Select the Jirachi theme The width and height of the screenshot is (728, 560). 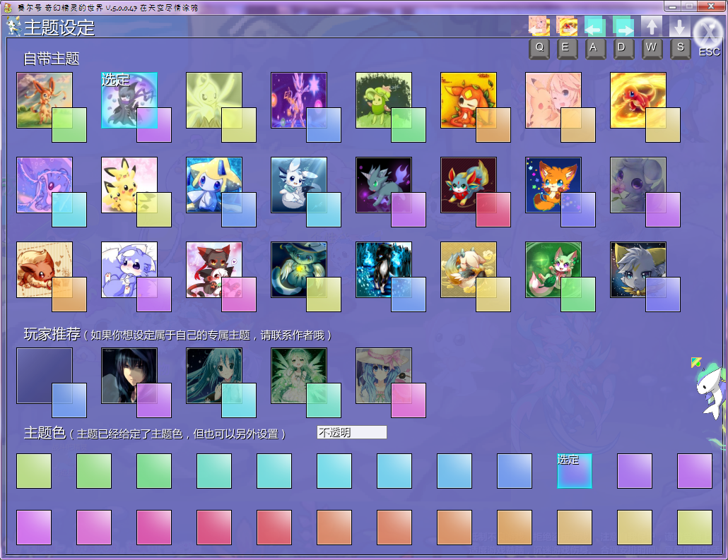click(x=214, y=185)
